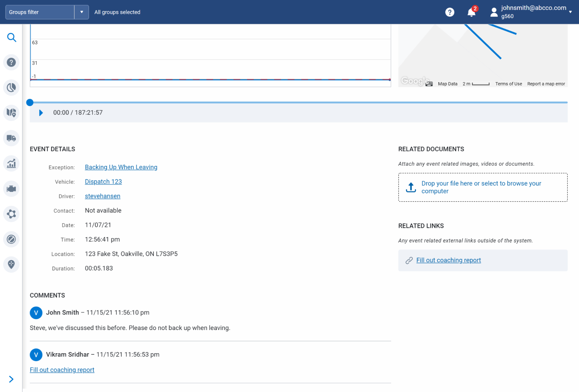This screenshot has width=579, height=392.
Task: Click the keyboard shortcuts icon on the map
Action: pos(430,84)
